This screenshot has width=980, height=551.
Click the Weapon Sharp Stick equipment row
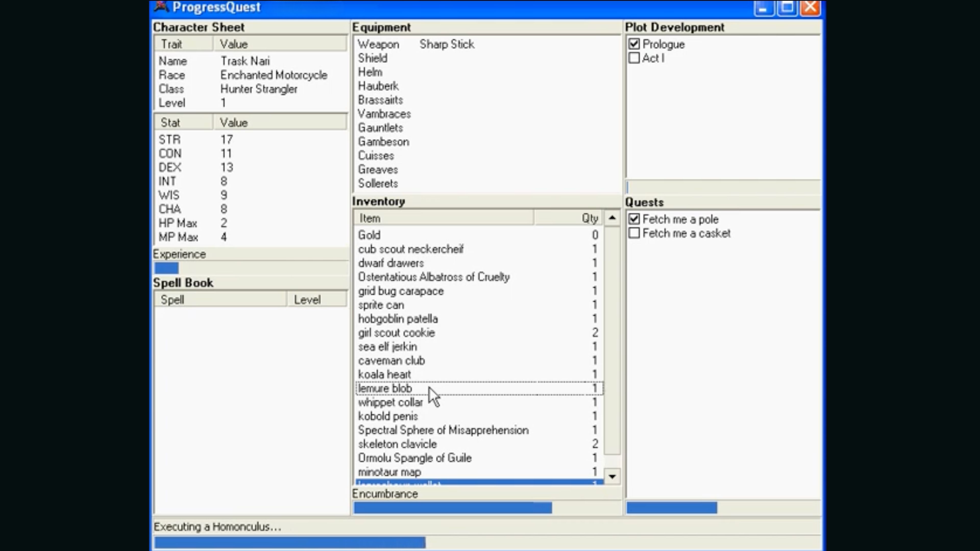tap(487, 44)
